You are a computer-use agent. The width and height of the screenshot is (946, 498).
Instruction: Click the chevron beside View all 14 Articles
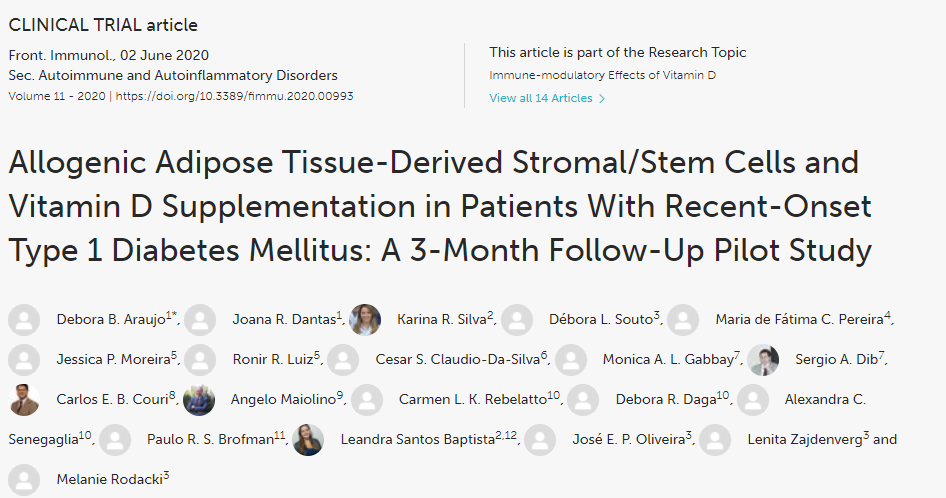click(x=602, y=98)
